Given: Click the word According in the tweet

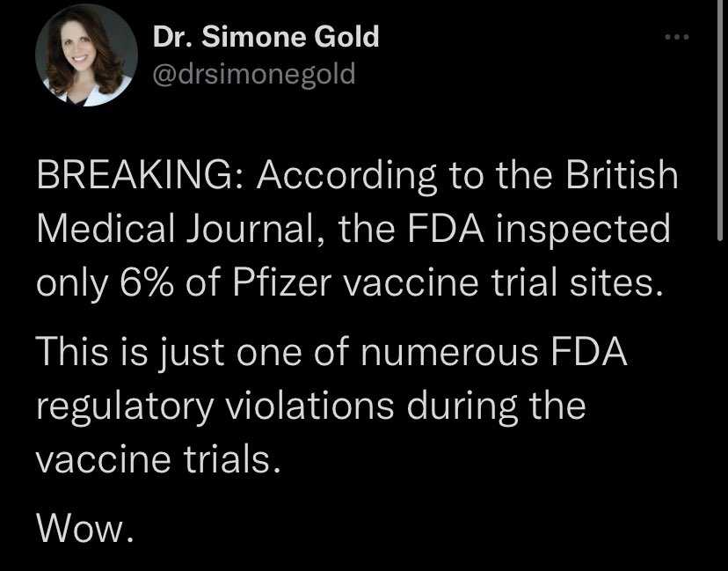Looking at the screenshot, I should 346,177.
